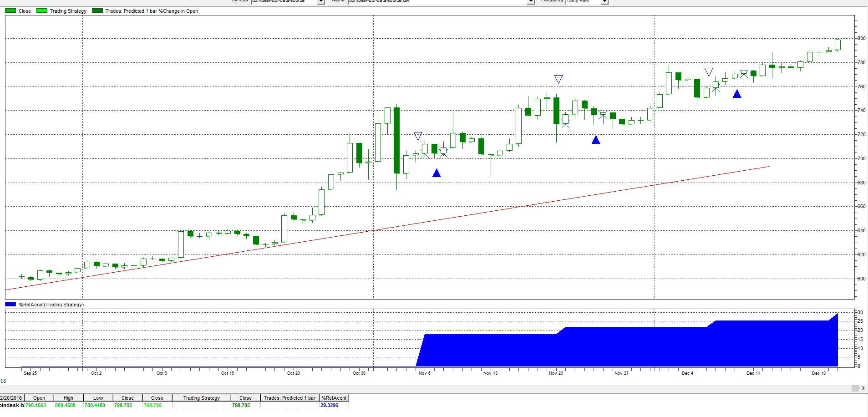Select the Low value 788.4488
This screenshot has width=868, height=417.
tap(95, 405)
